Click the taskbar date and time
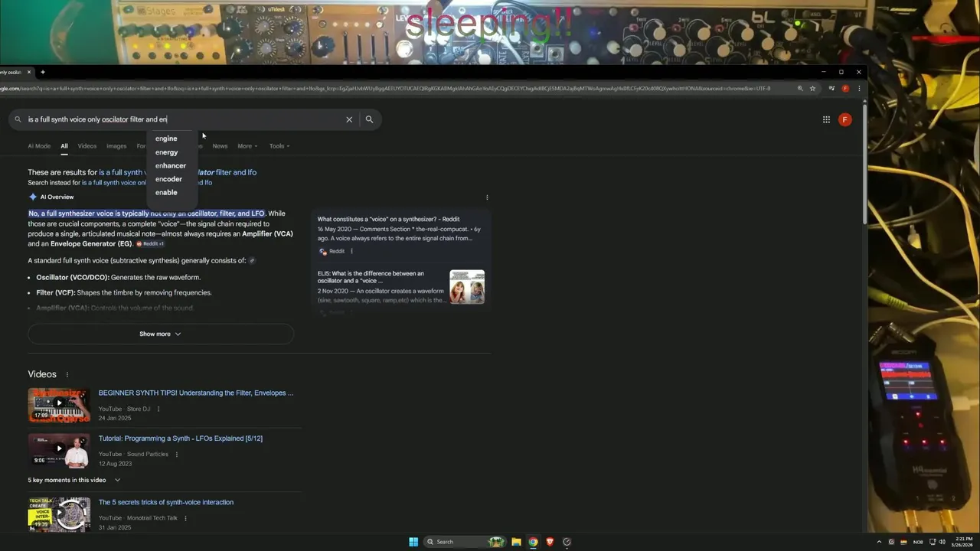This screenshot has height=551, width=980. point(962,542)
